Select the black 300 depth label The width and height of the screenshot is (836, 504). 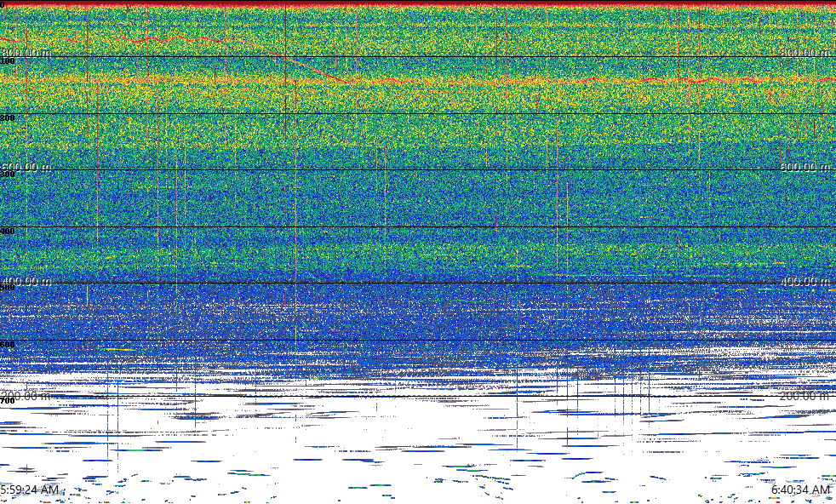tap(8, 175)
